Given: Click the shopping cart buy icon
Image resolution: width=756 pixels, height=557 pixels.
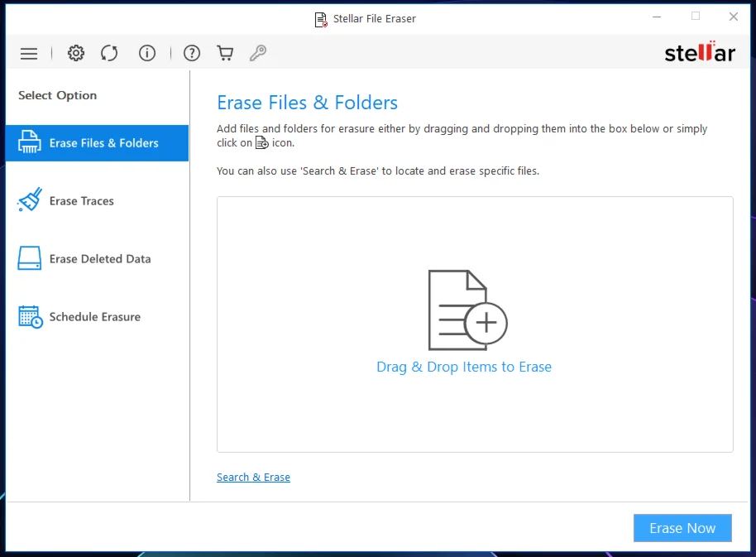Looking at the screenshot, I should click(x=225, y=54).
